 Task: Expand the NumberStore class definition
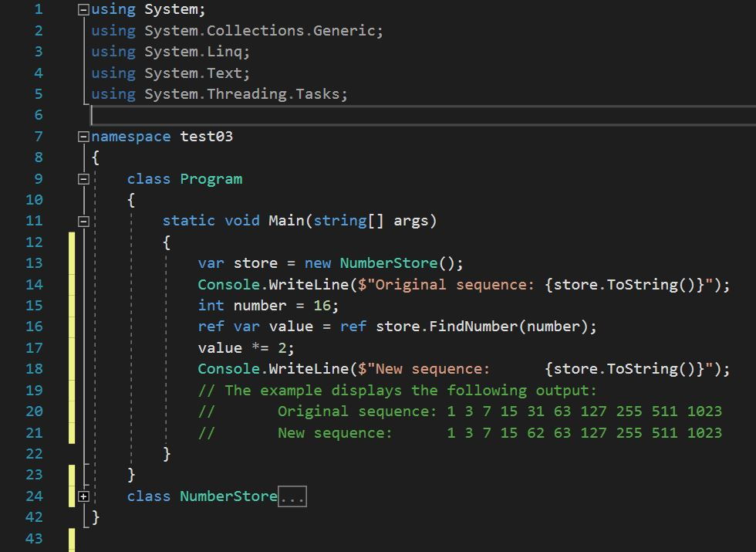[x=83, y=496]
